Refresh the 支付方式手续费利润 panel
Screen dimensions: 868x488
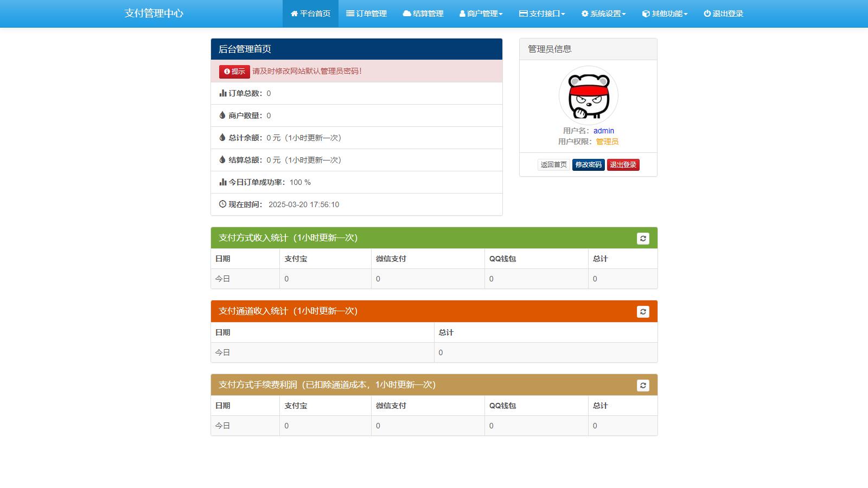tap(643, 386)
